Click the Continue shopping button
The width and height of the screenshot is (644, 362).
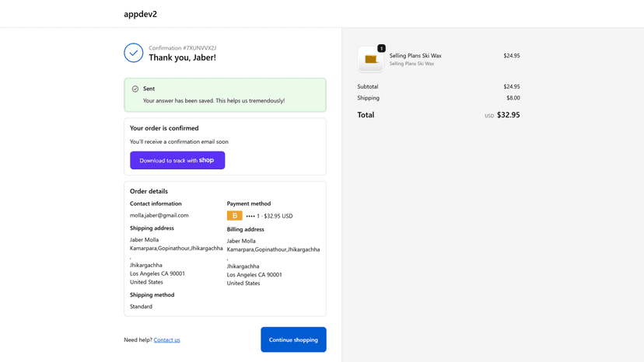(293, 339)
